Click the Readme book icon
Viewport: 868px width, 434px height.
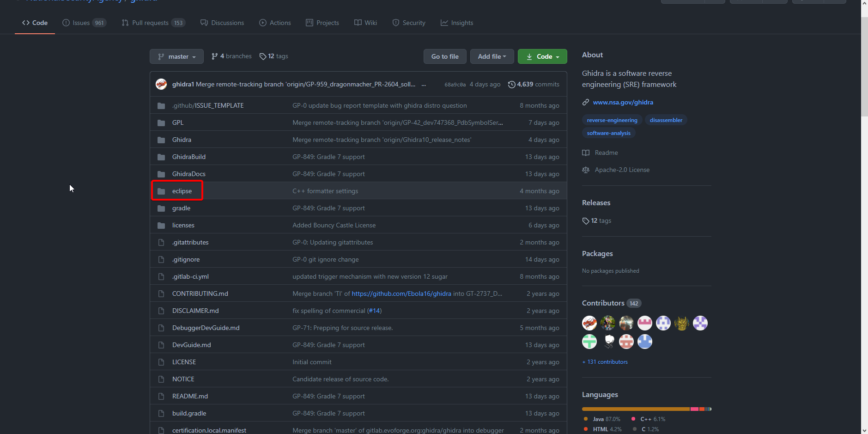[586, 153]
